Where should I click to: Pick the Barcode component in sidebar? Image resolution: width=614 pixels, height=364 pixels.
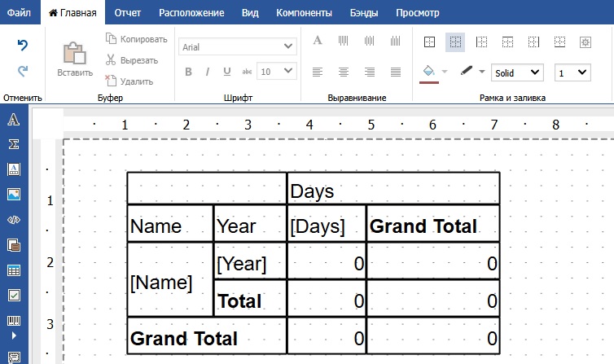tap(13, 320)
